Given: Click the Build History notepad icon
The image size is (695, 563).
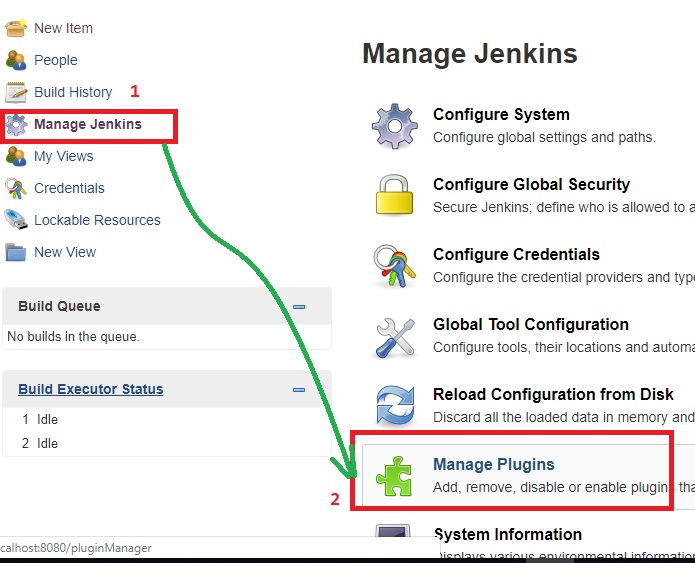Looking at the screenshot, I should click(x=16, y=92).
